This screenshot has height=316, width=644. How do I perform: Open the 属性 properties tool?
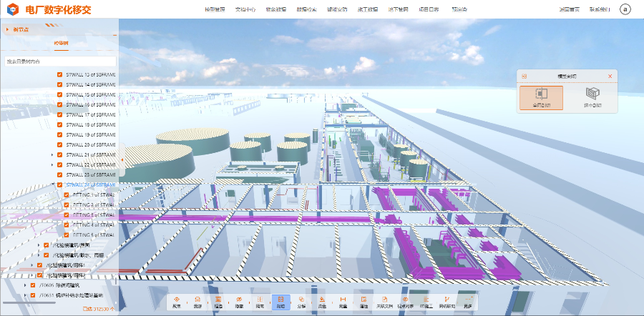(x=364, y=302)
